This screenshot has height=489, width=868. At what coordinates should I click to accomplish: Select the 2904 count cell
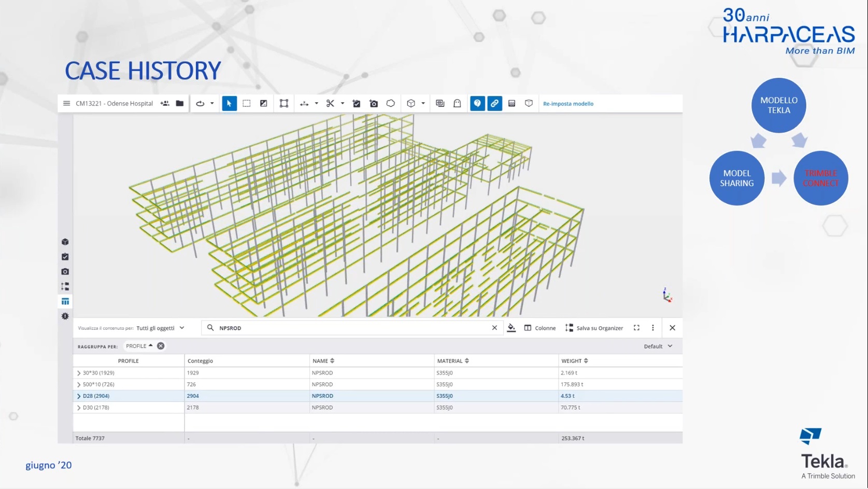tap(247, 396)
